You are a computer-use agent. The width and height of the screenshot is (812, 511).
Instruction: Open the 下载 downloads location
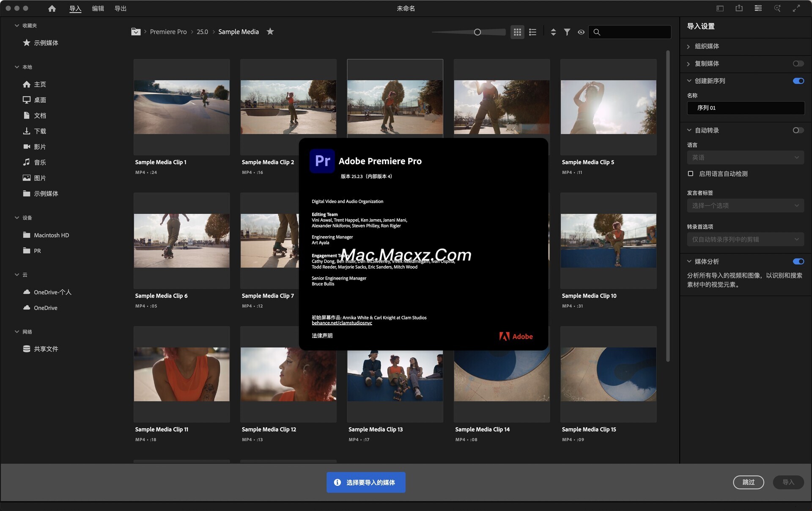pyautogui.click(x=35, y=131)
